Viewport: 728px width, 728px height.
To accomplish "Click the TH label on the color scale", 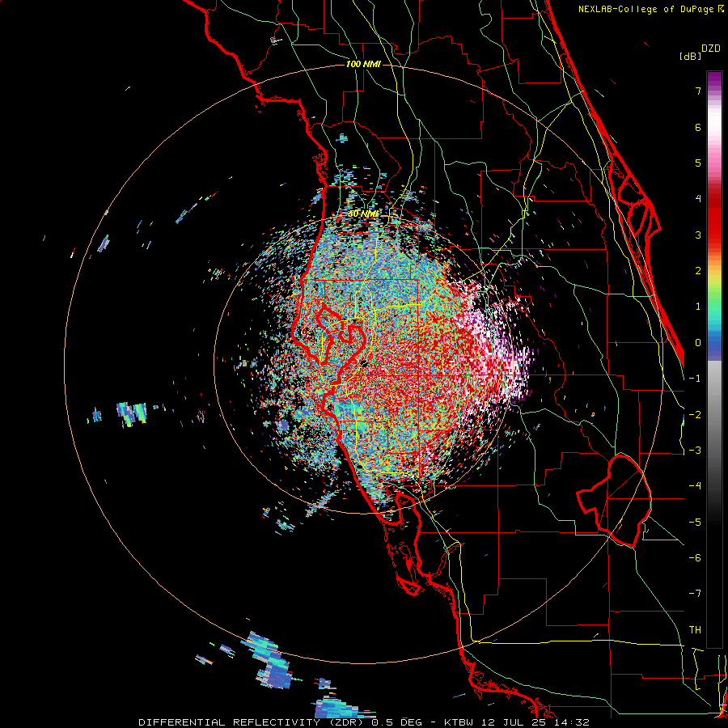I will 695,630.
